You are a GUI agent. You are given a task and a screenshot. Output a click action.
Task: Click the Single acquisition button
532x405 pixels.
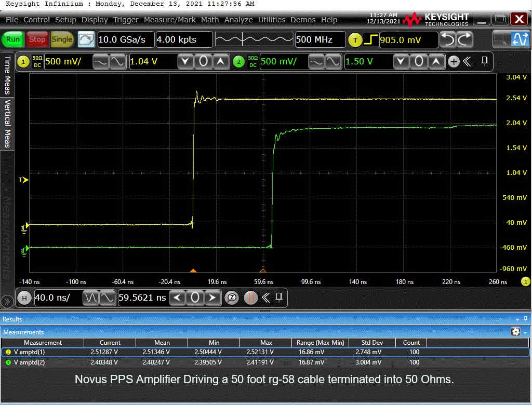(x=62, y=39)
